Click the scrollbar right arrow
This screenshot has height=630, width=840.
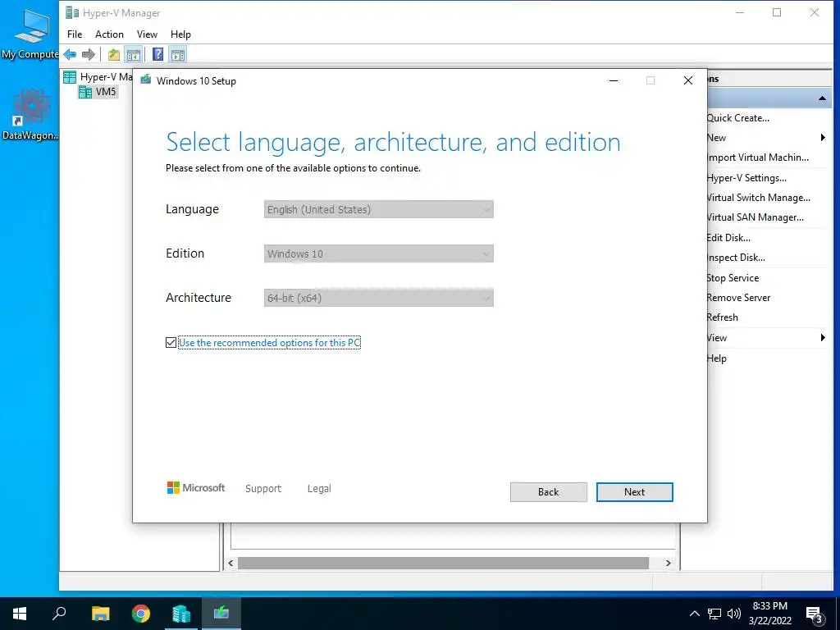pos(668,563)
